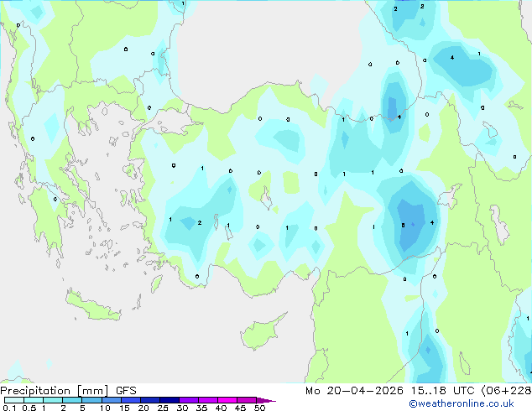Viewport: 532px width, 411px height.
Task: Click the '40' legend scale label
Action: tap(221, 408)
